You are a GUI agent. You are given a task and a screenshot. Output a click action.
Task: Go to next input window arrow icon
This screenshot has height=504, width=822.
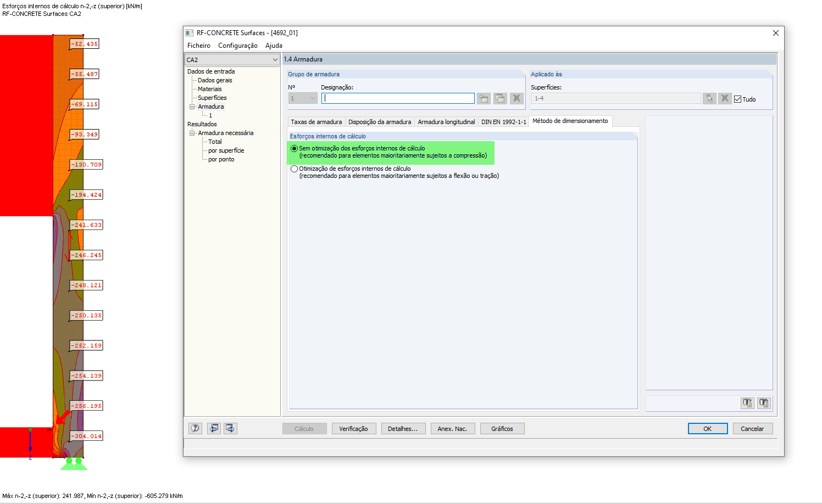[x=230, y=428]
